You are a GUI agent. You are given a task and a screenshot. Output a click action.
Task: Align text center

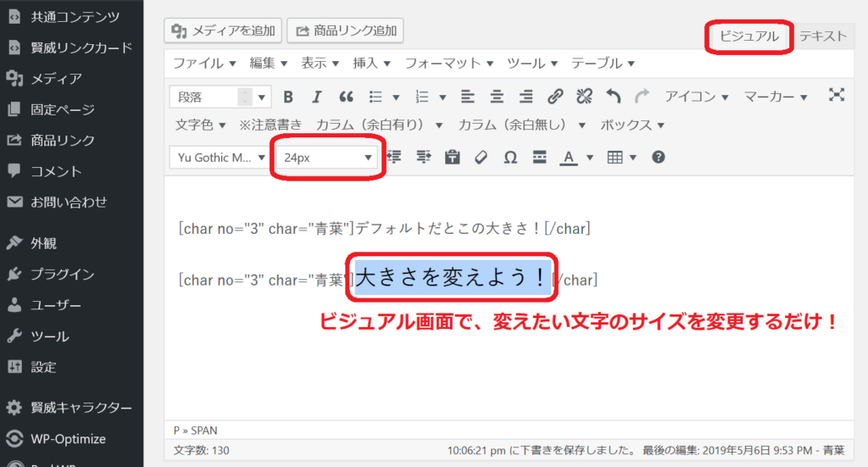[x=497, y=97]
